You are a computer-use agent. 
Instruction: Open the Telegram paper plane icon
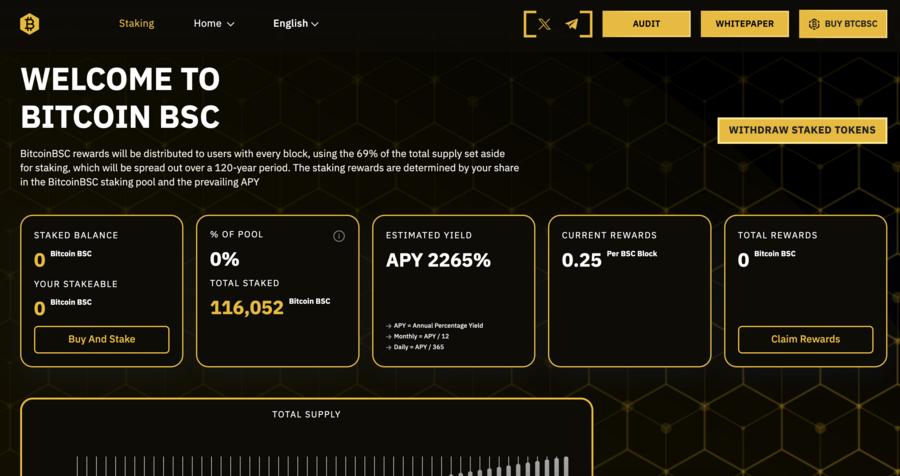click(572, 24)
